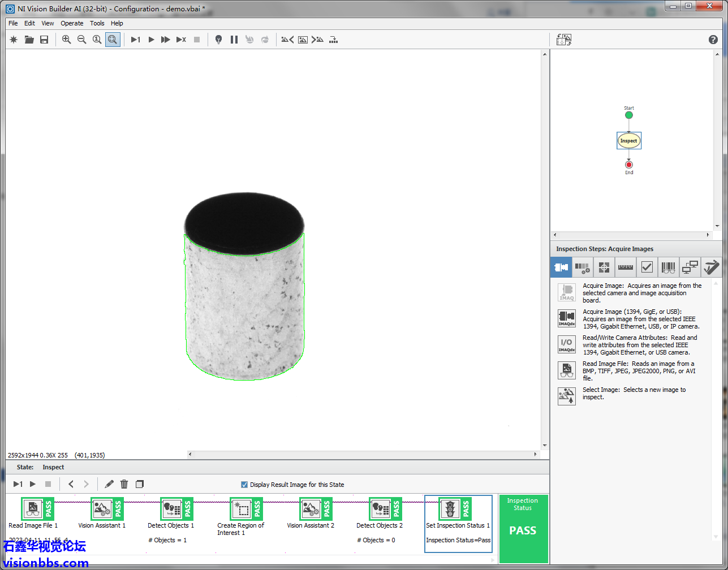The height and width of the screenshot is (570, 728).
Task: Click the Help question mark icon
Action: 713,40
